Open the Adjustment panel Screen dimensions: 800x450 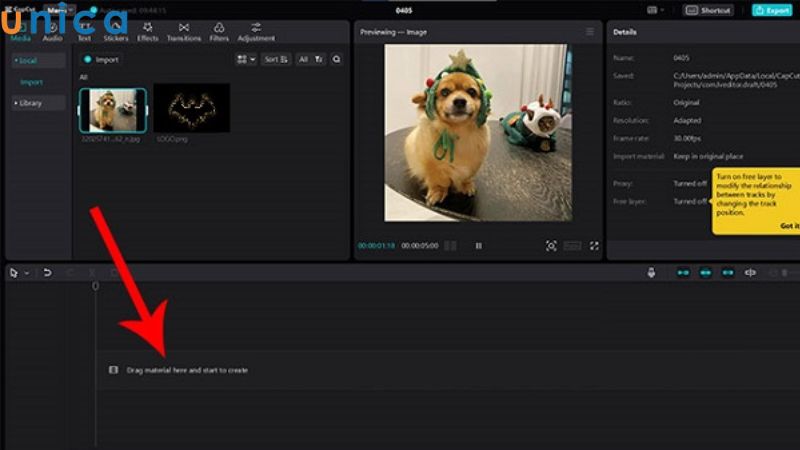256,31
